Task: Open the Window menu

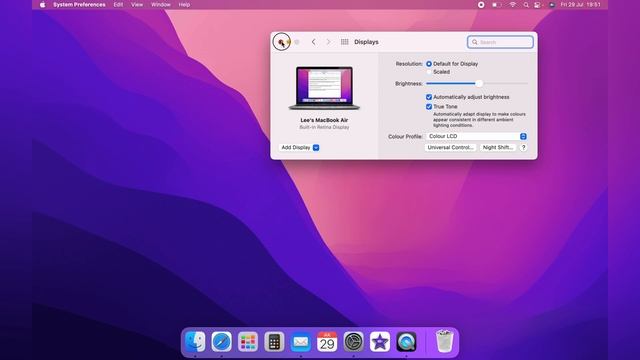Action: (x=161, y=5)
